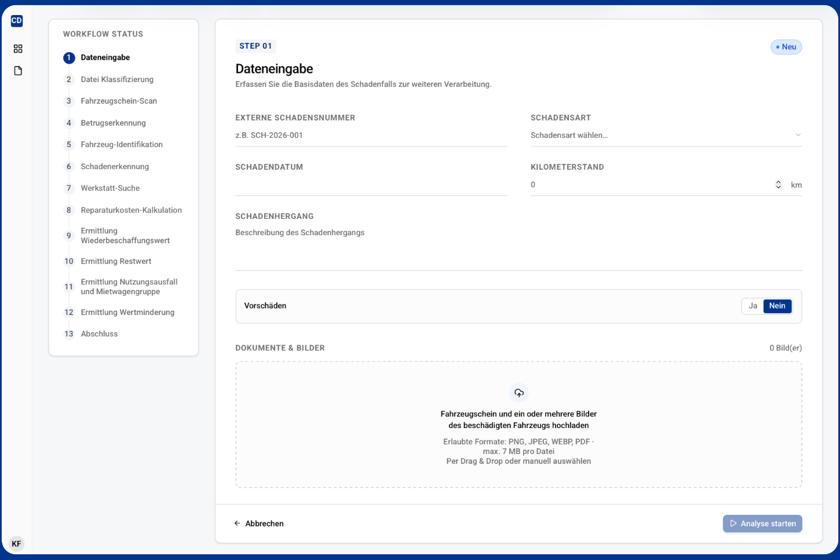Click the 0 Bild(er) counter text
This screenshot has width=840, height=560.
(x=785, y=348)
